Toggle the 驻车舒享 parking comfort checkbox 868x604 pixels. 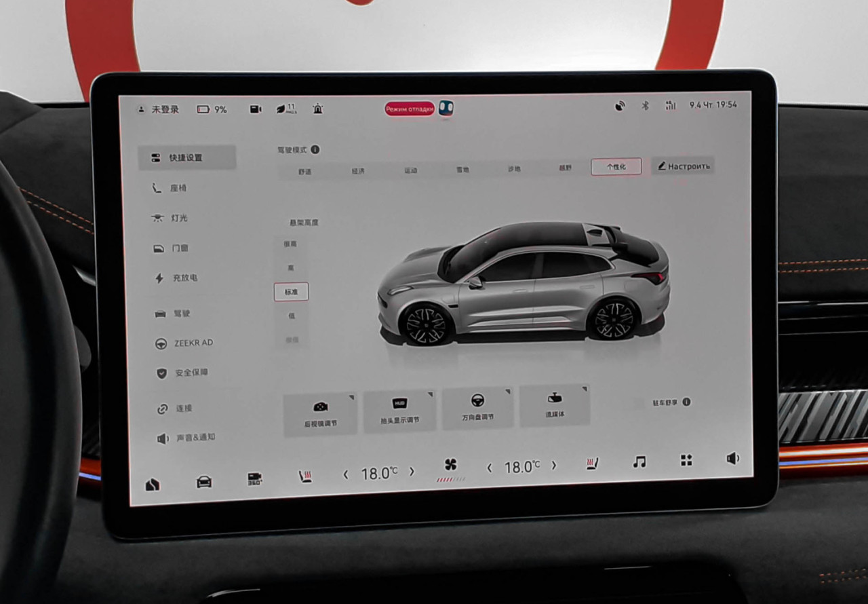pos(639,403)
